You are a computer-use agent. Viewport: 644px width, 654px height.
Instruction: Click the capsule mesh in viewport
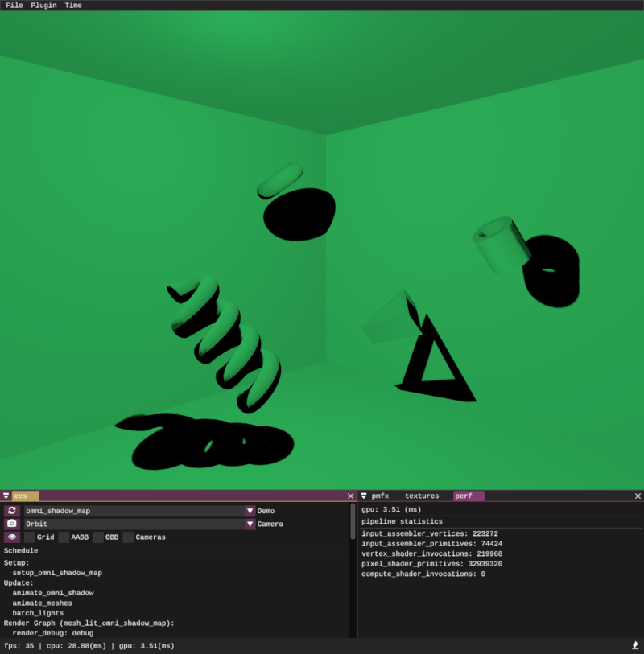point(279,181)
